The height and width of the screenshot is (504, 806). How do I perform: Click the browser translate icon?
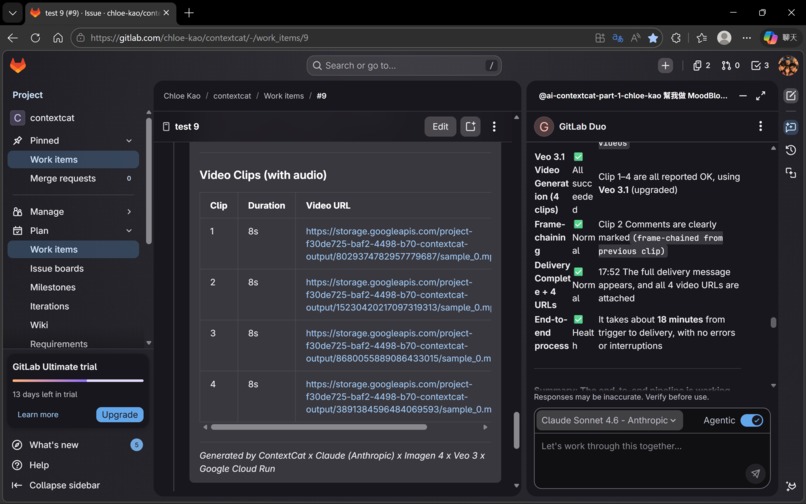tap(617, 38)
